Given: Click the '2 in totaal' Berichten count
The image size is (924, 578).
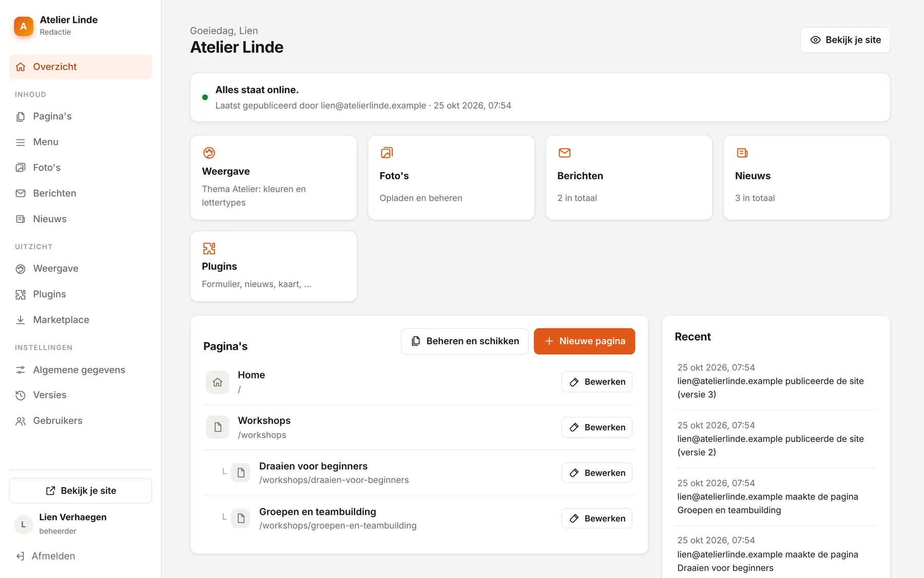Looking at the screenshot, I should click(577, 198).
